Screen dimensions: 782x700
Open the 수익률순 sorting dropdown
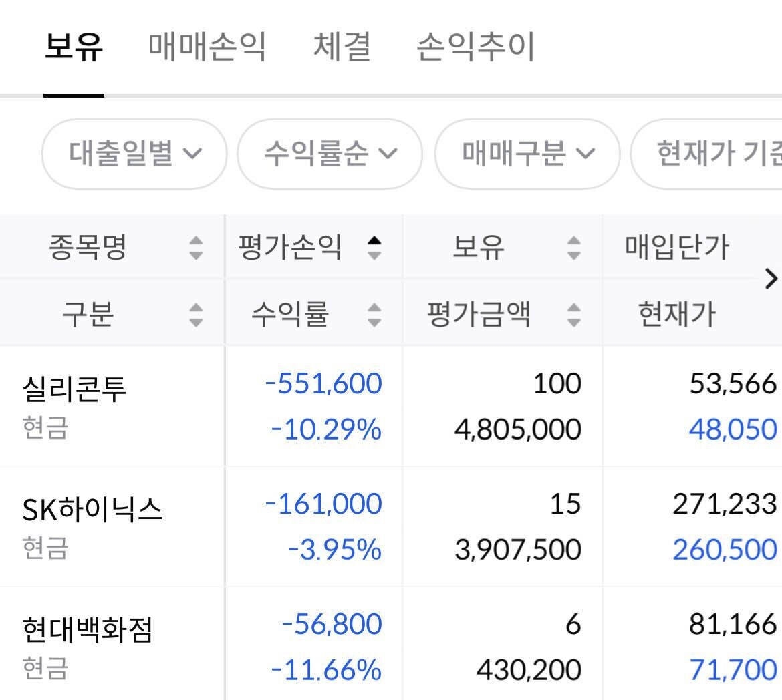click(x=329, y=154)
